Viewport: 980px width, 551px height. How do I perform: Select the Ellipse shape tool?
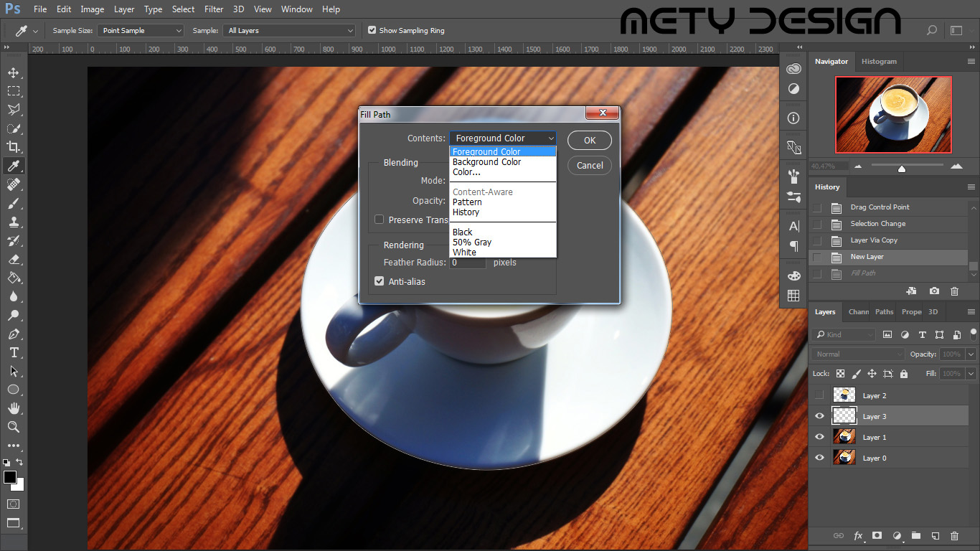[x=13, y=390]
